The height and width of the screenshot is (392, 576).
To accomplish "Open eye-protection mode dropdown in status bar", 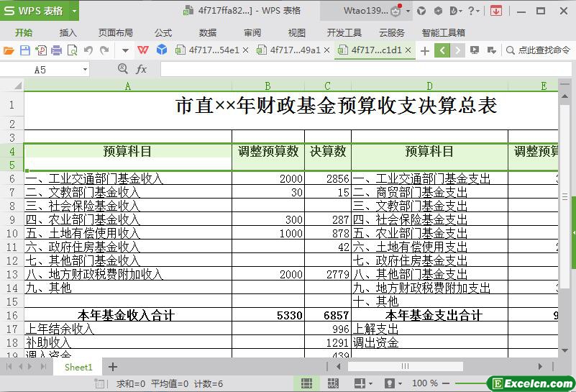I will (x=393, y=383).
